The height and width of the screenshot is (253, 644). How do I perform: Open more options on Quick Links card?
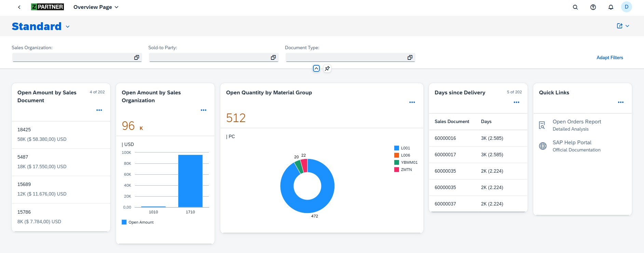[x=621, y=102]
